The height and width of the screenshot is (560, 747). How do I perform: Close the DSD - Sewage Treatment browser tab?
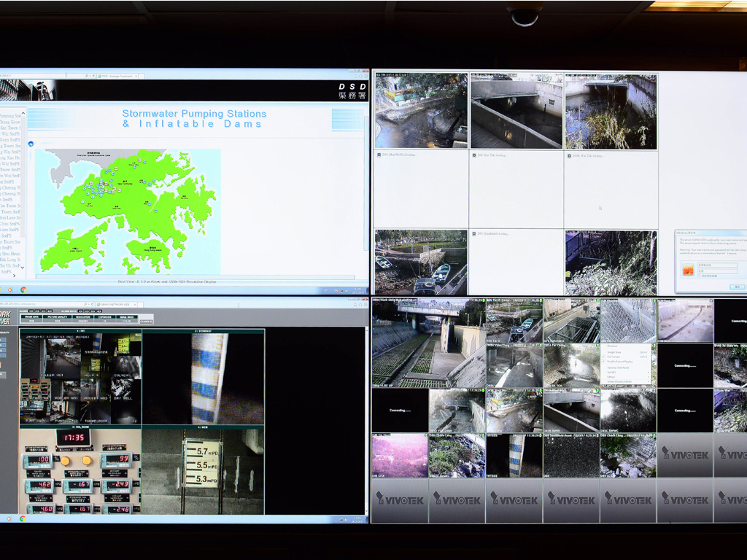136,76
